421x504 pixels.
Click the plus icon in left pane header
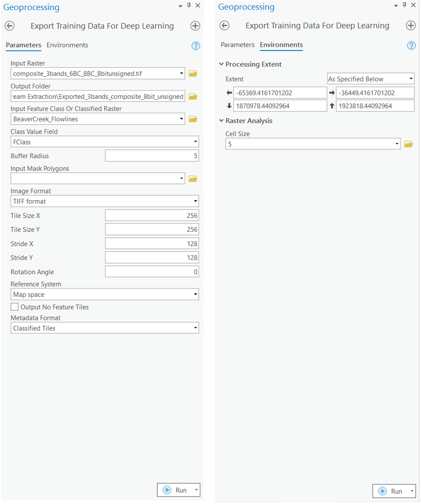click(196, 26)
